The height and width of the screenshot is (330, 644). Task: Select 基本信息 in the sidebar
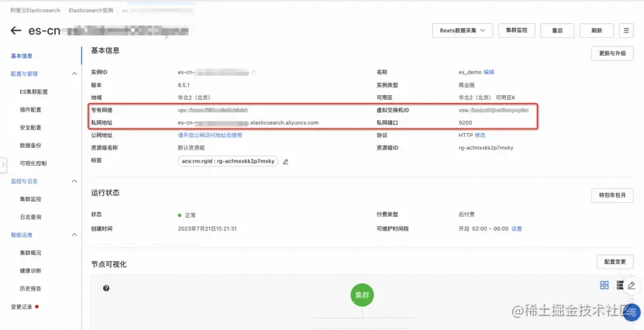(22, 56)
